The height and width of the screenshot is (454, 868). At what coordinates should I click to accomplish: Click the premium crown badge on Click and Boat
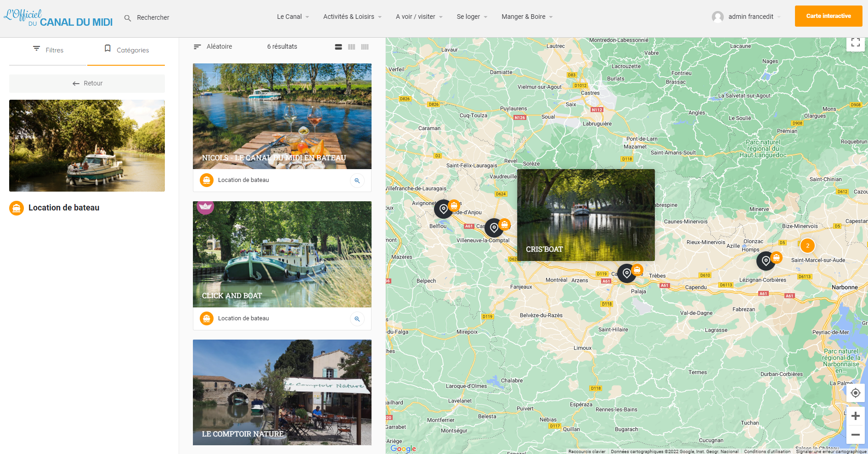point(205,207)
